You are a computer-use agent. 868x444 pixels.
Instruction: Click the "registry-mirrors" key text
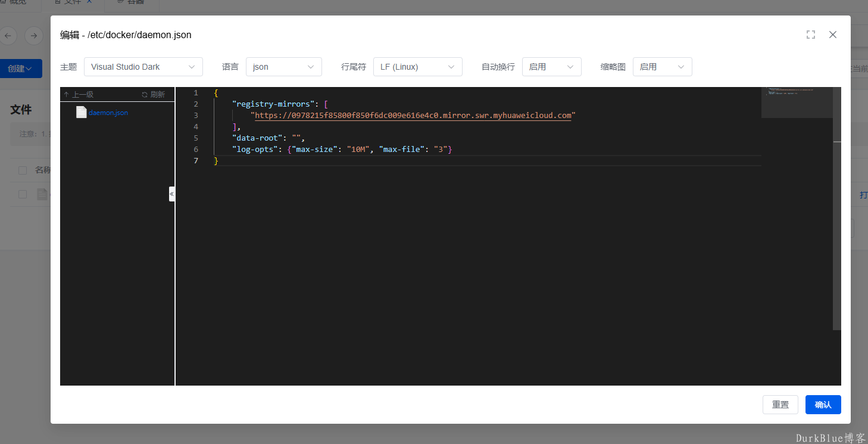tap(273, 104)
